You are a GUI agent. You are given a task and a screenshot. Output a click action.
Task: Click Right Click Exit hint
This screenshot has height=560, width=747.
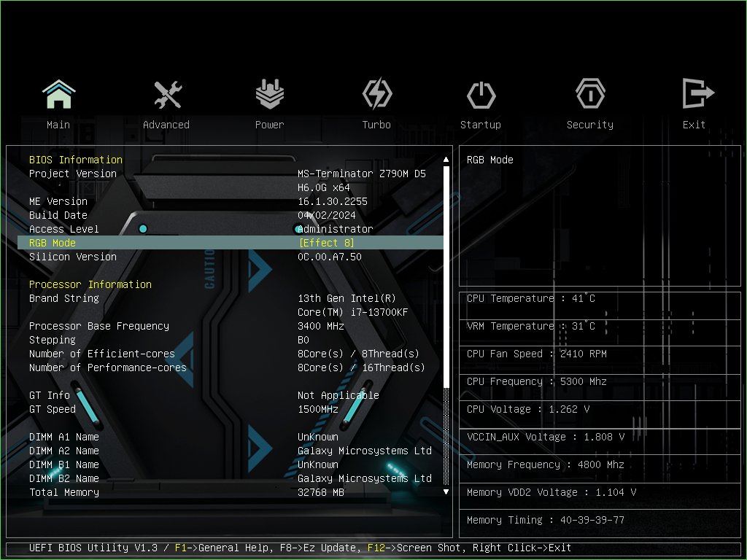pos(522,548)
